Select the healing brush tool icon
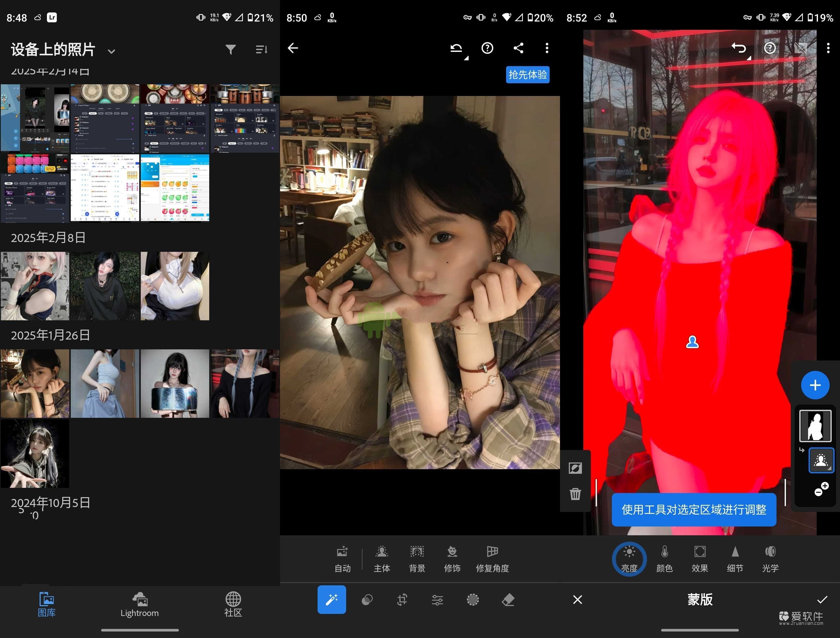The image size is (840, 638). click(x=367, y=600)
